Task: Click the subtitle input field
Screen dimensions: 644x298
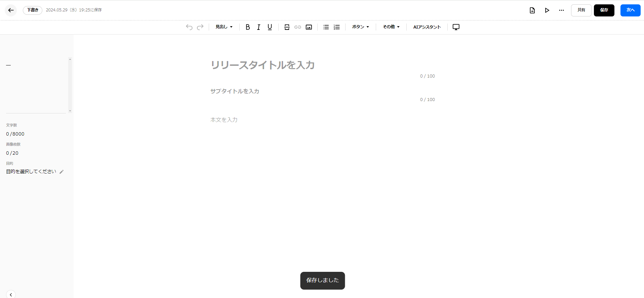Action: tap(323, 91)
